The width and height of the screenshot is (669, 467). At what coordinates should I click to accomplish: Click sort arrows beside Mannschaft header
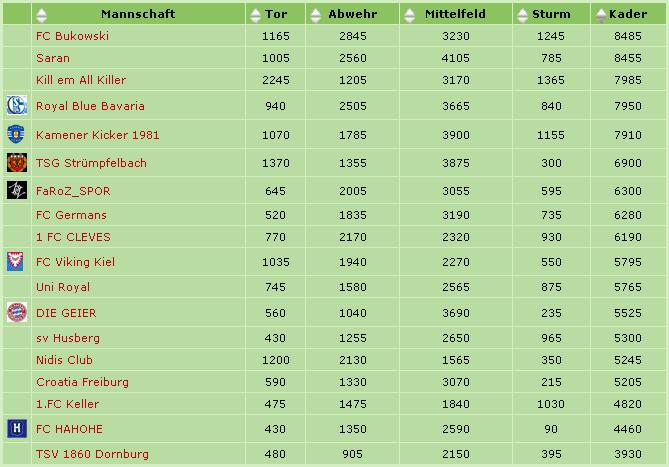coord(41,15)
